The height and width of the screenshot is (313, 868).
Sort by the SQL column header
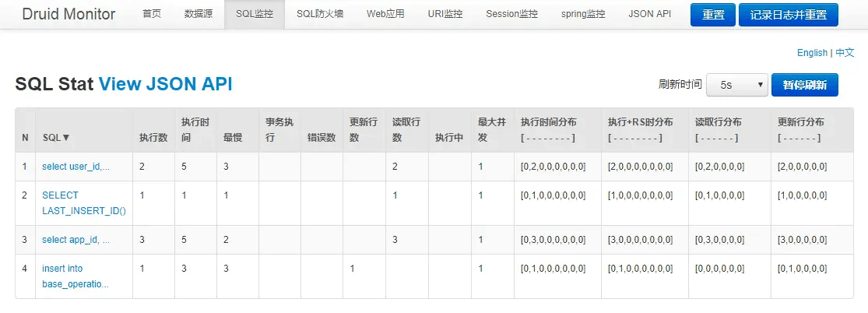(56, 137)
